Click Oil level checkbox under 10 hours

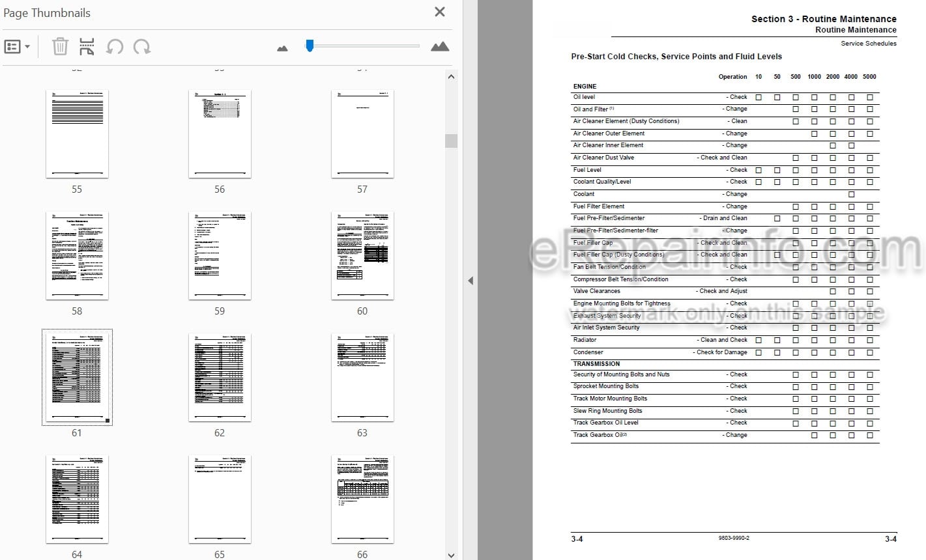[759, 97]
